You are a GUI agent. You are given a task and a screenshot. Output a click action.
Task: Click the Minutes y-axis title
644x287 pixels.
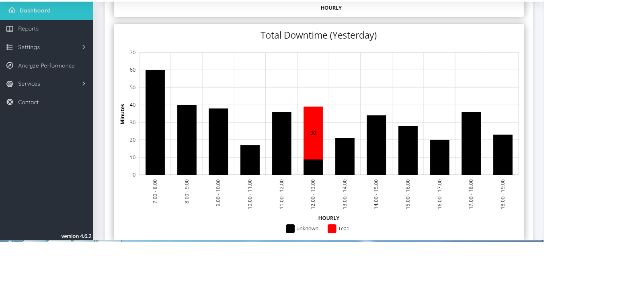tap(123, 114)
